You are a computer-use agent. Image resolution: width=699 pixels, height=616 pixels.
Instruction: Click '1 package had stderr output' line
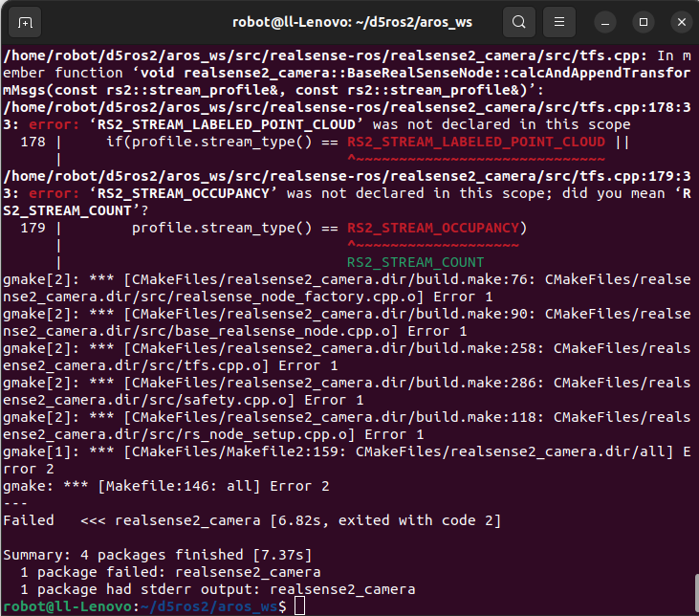218,589
